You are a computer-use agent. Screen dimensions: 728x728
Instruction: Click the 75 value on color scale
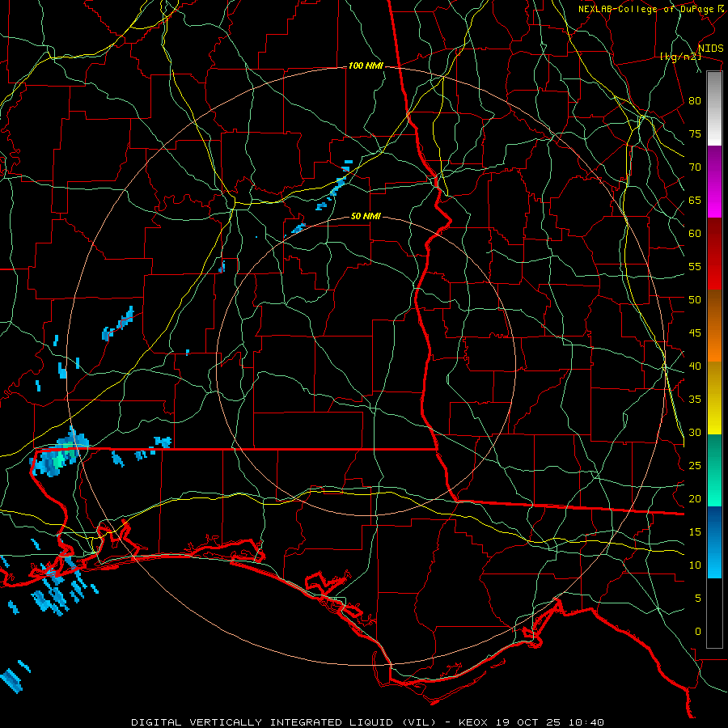(x=695, y=133)
